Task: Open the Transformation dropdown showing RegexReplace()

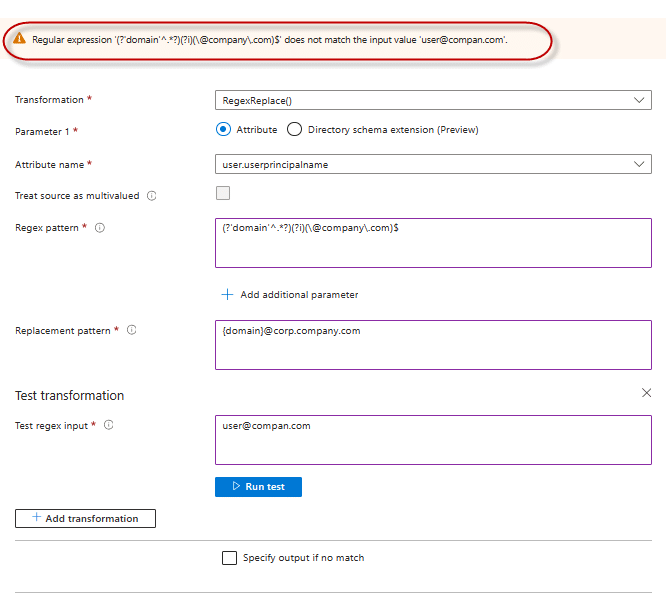Action: click(x=432, y=100)
